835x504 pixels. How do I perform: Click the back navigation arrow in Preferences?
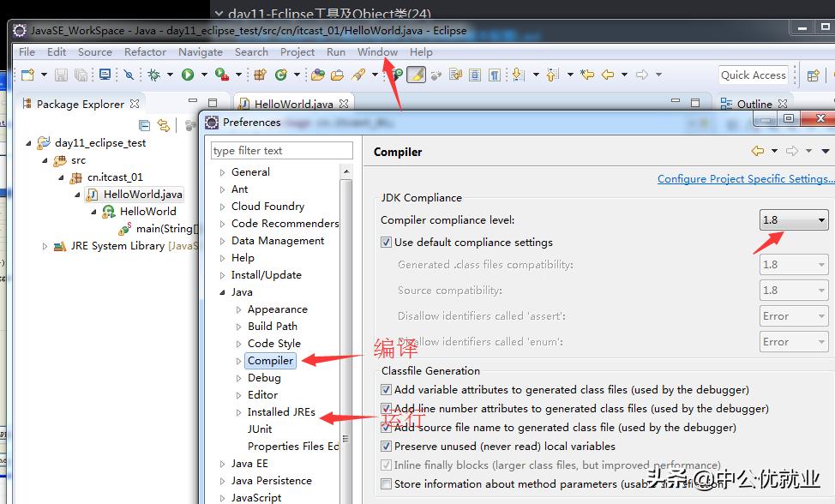[756, 150]
